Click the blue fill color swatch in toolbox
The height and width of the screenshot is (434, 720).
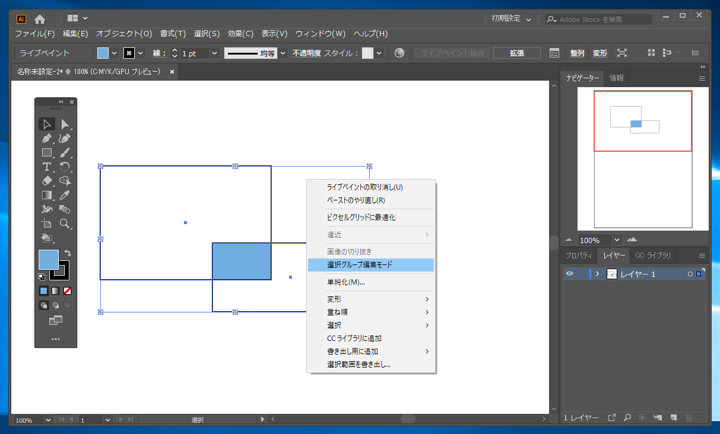[x=48, y=260]
